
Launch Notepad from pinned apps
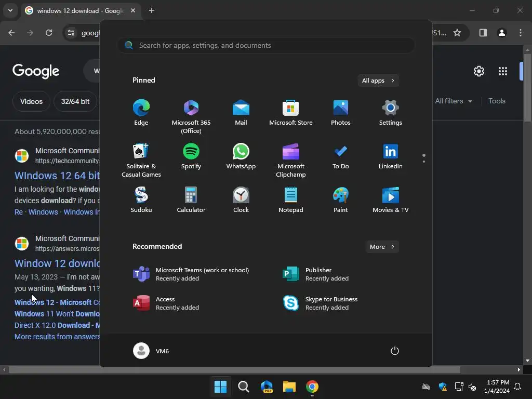pos(291,200)
